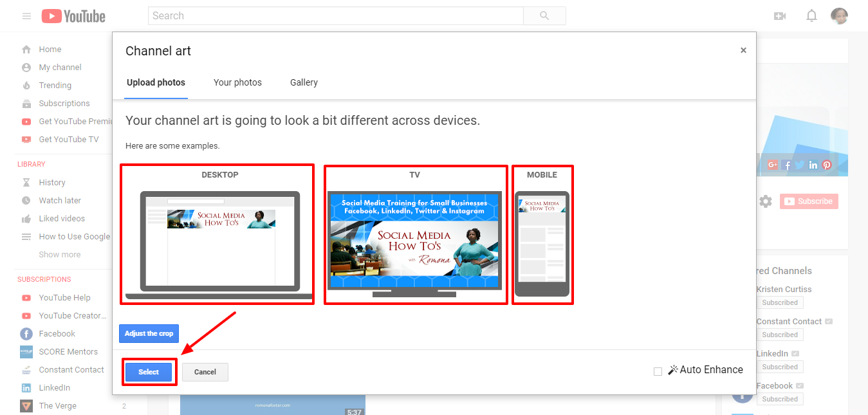Open the hamburger guide menu
Screen dimensions: 868x415
(x=26, y=16)
